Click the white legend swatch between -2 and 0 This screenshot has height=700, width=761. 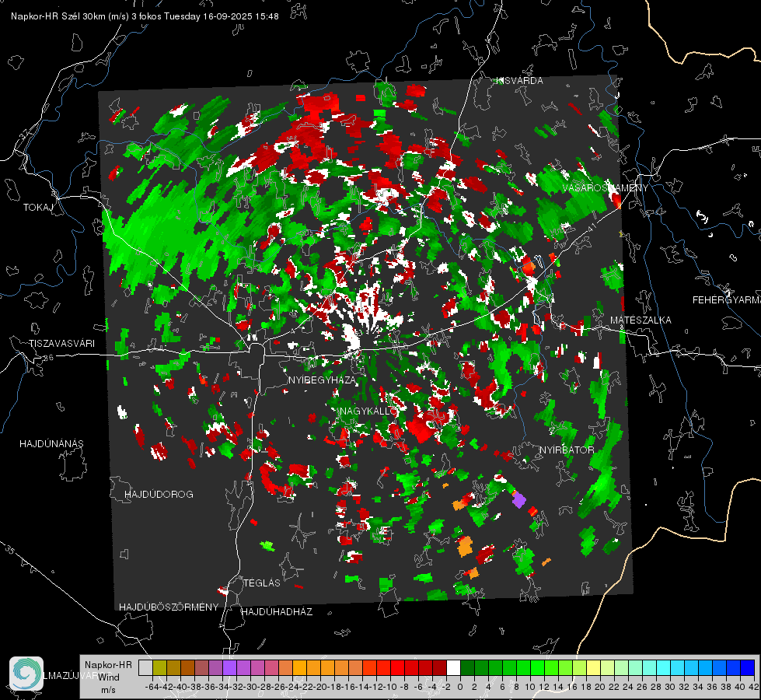pos(453,667)
